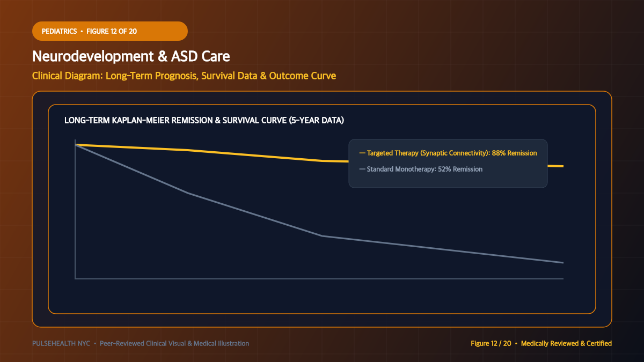Click the shared starting point of both curves
The width and height of the screenshot is (644, 362).
point(76,145)
